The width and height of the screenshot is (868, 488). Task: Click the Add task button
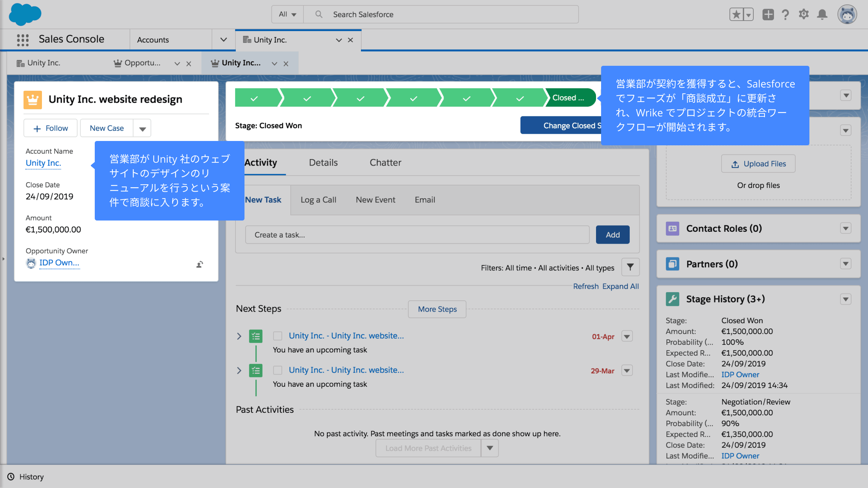(x=613, y=235)
